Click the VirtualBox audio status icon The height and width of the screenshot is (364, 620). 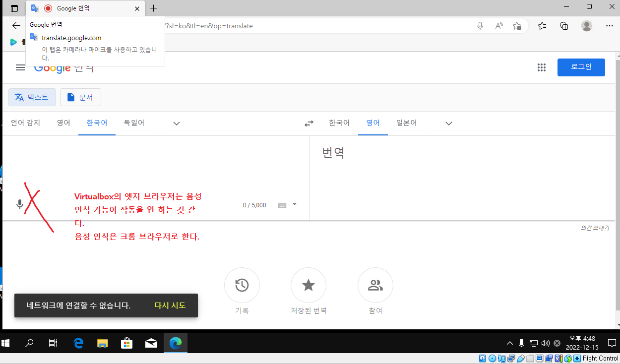(502, 359)
